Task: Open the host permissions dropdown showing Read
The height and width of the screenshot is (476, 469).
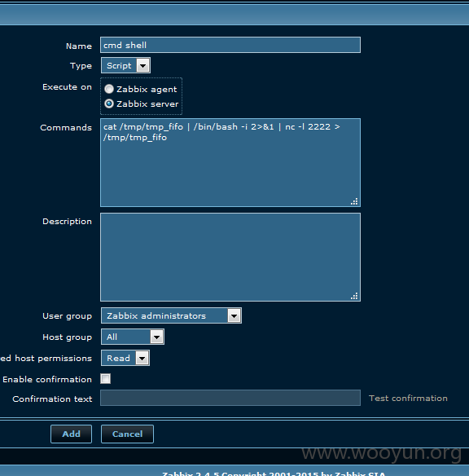Action: tap(125, 358)
